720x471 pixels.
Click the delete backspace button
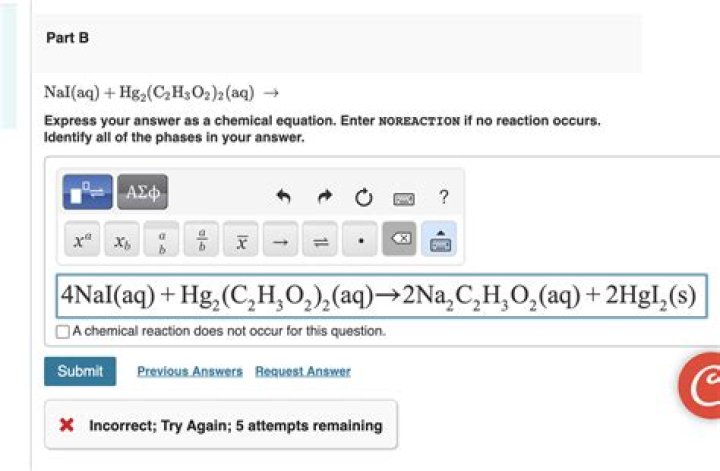point(399,241)
